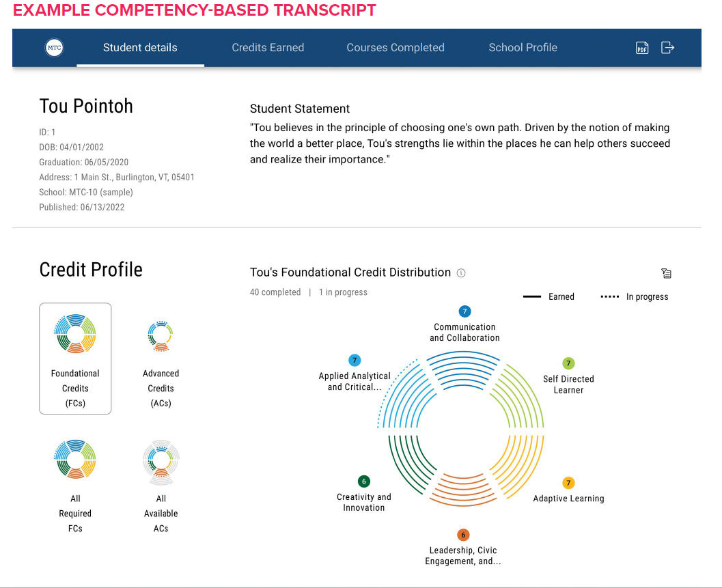Click the export/sign-out icon

click(x=667, y=47)
